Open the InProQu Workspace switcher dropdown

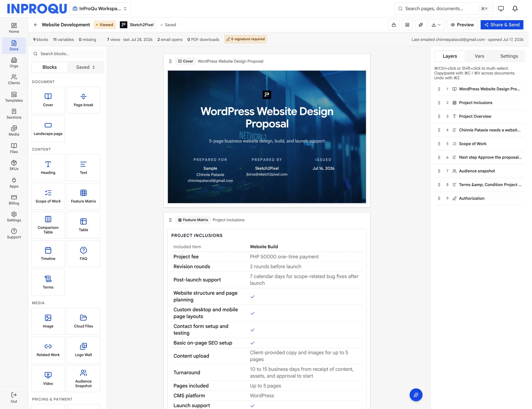[100, 9]
